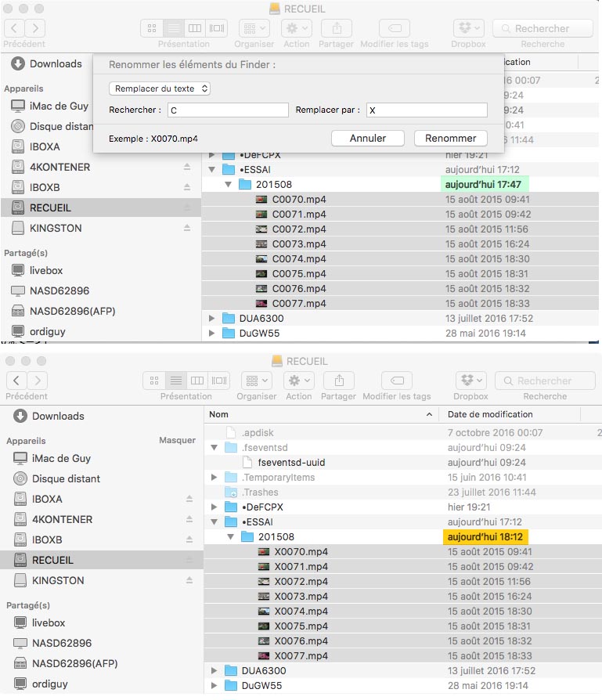This screenshot has height=700, width=602.
Task: Eject IBOXB in bottom window sidebar
Action: (189, 539)
